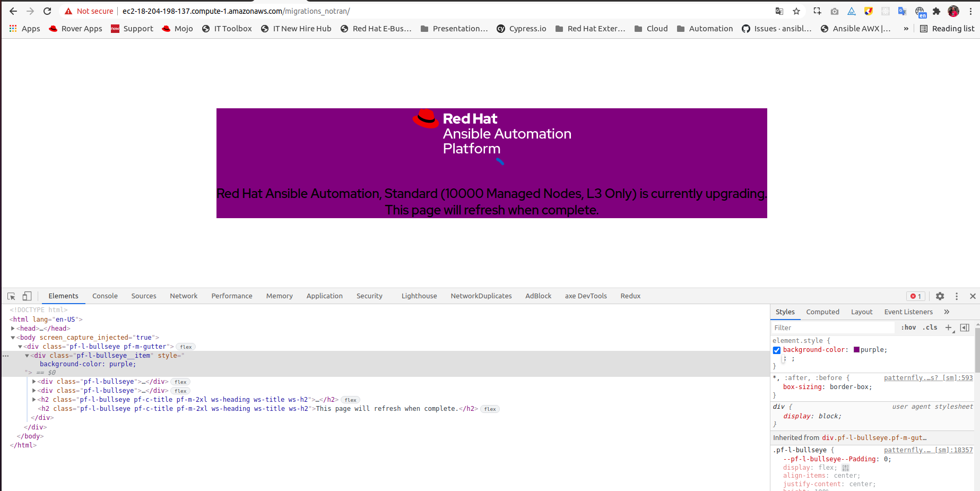Open DevTools settings gear

tap(940, 296)
